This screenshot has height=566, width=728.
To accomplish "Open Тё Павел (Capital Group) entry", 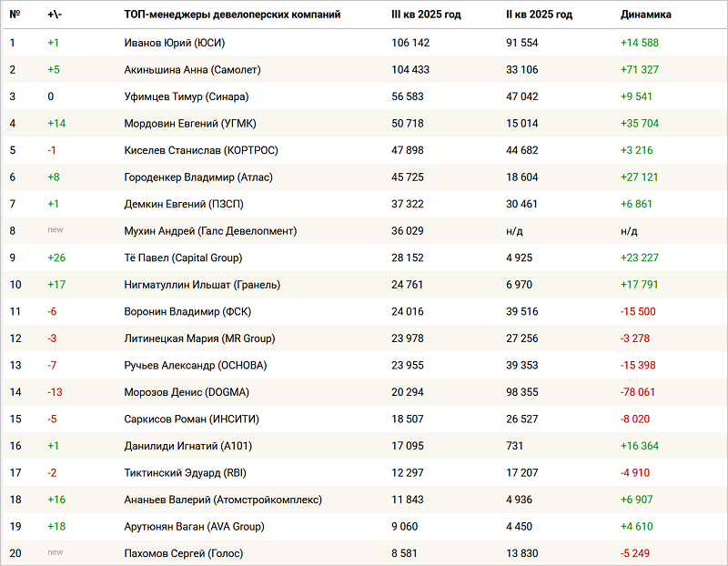I will pos(182,258).
